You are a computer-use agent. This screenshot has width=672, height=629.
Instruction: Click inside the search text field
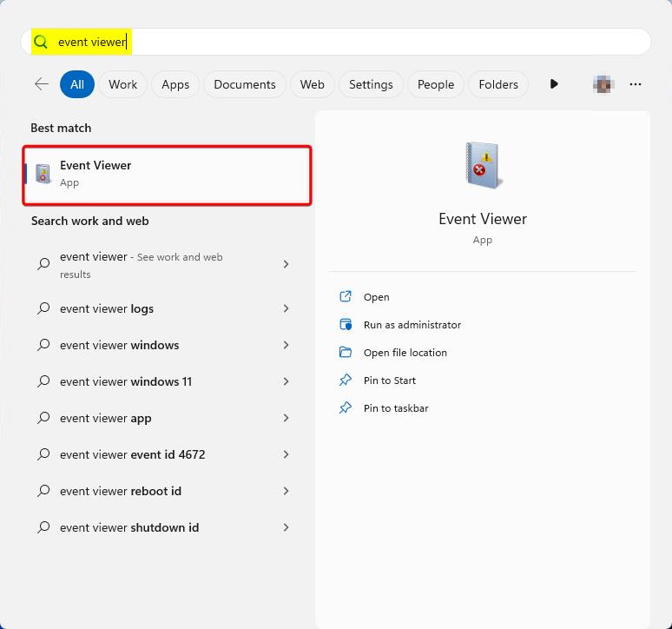point(336,42)
